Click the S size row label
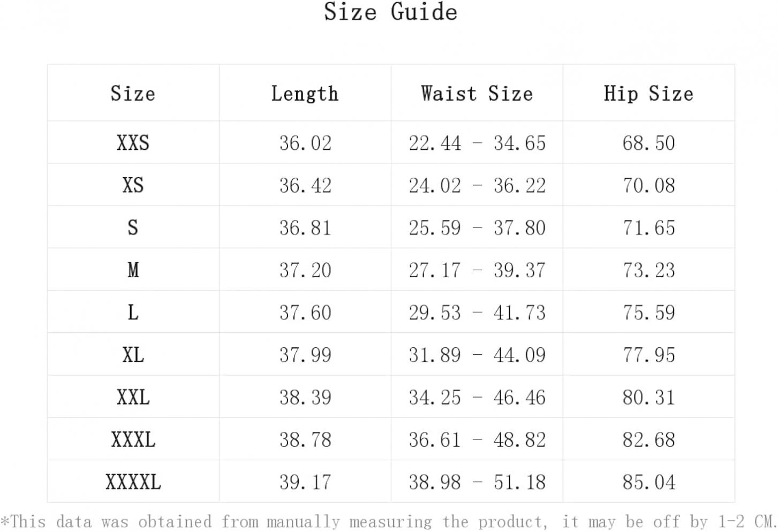The width and height of the screenshot is (778, 532). click(133, 227)
